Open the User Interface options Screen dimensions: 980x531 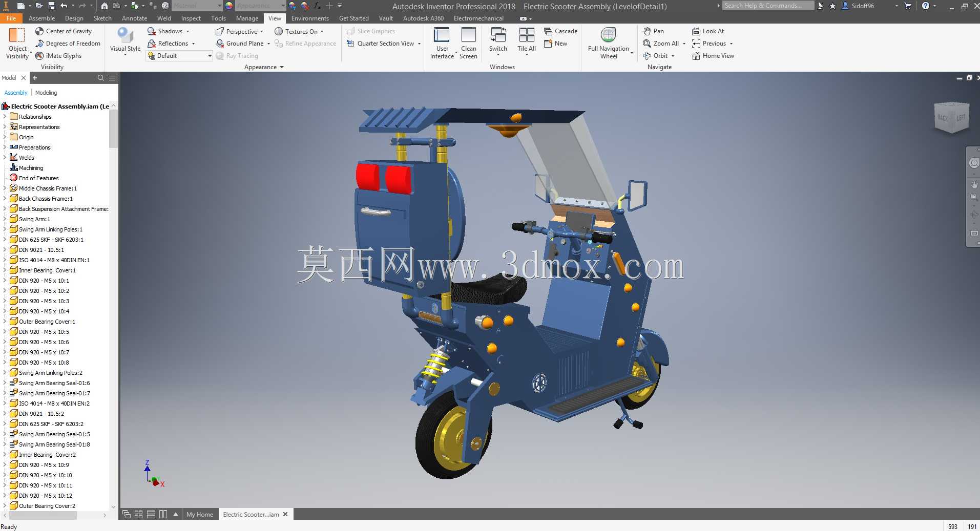[442, 43]
